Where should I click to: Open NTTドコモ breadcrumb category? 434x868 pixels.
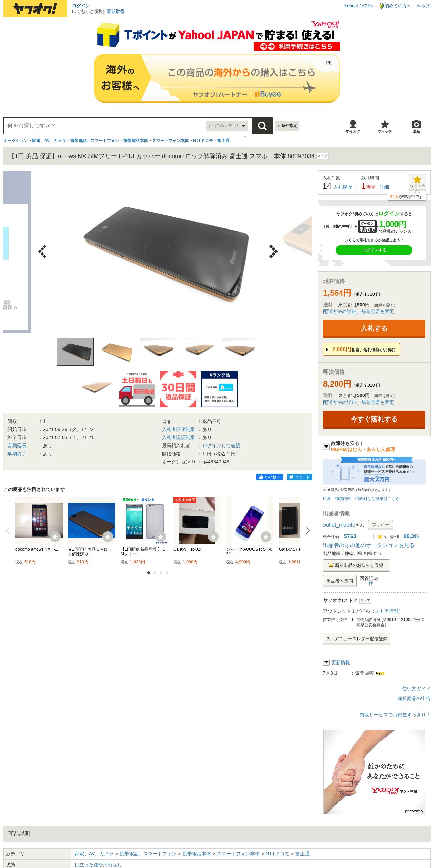203,141
